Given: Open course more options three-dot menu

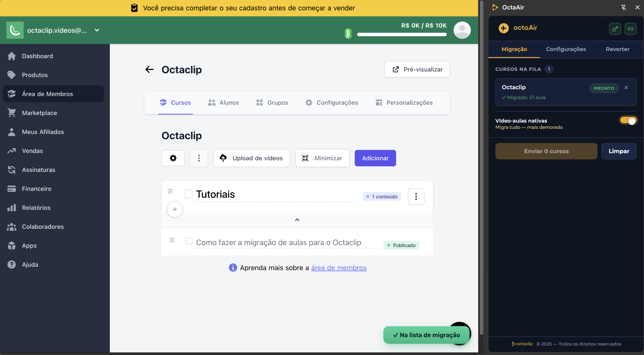Looking at the screenshot, I should pyautogui.click(x=199, y=158).
